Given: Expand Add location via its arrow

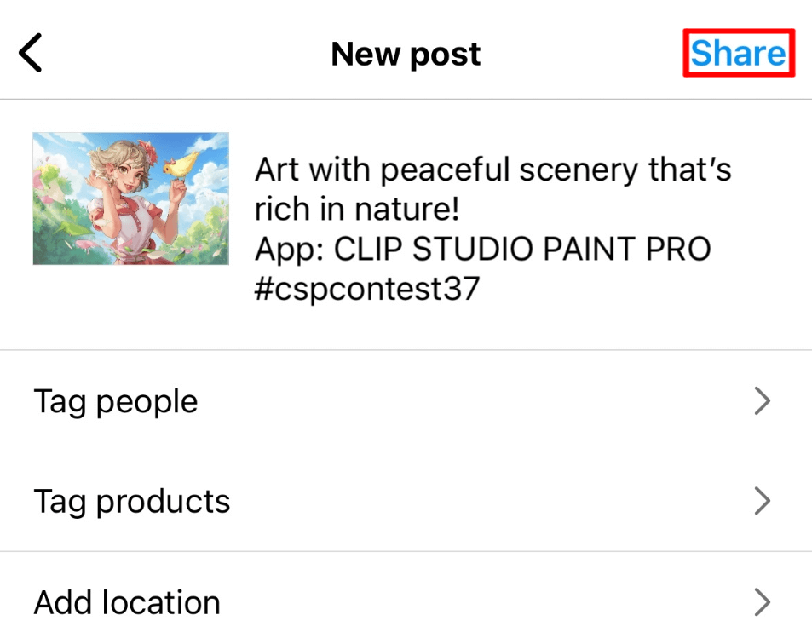Looking at the screenshot, I should 763,602.
